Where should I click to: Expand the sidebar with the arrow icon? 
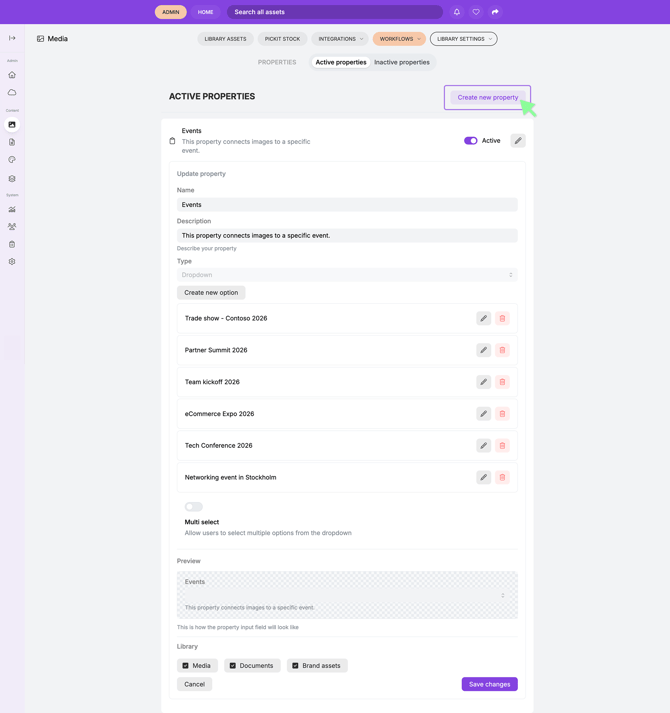coord(12,38)
